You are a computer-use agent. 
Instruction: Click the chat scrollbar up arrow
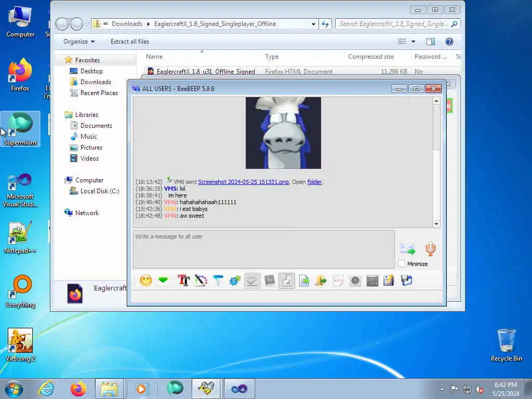436,101
